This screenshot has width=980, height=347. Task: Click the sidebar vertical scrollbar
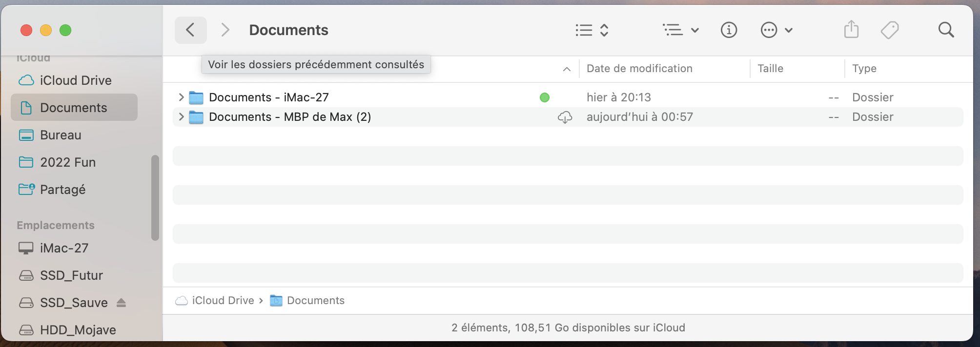(x=155, y=197)
